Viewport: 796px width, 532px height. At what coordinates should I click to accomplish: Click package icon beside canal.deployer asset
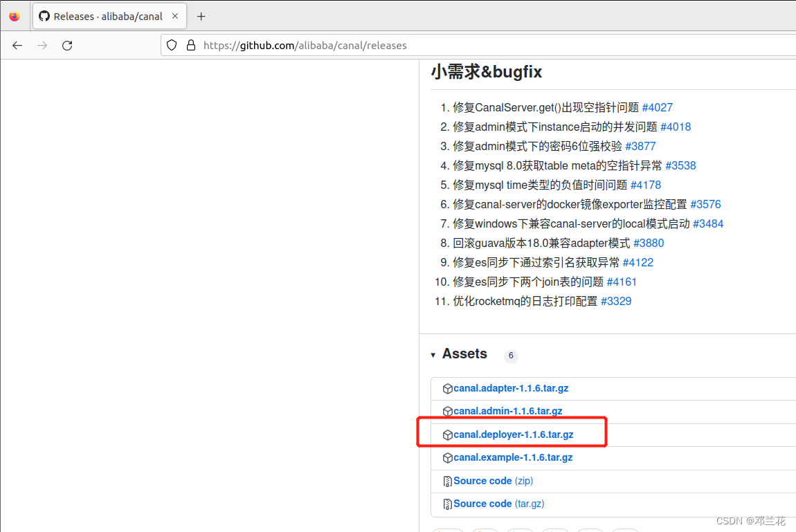click(x=447, y=435)
